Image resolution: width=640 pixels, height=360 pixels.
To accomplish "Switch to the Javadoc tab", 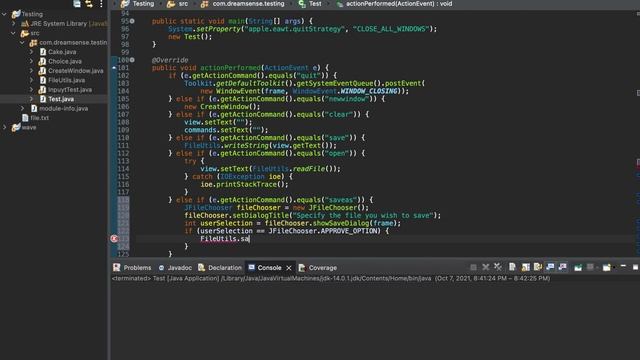I will click(x=175, y=268).
